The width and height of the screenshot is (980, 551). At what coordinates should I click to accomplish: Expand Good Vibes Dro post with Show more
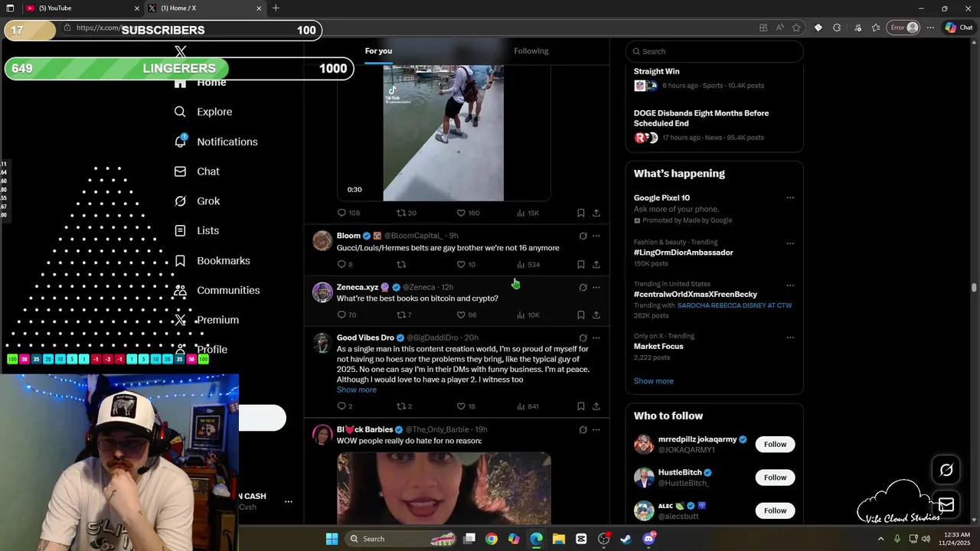click(x=357, y=390)
